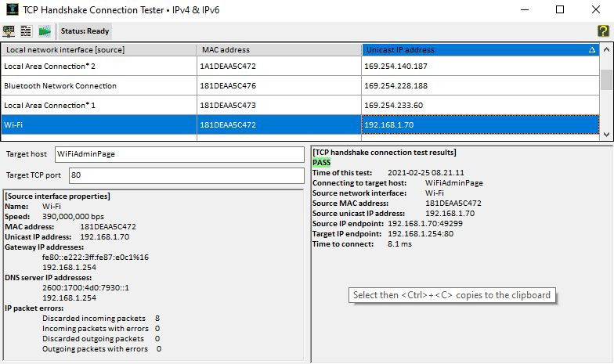
Task: Select Bluetooth Network Connection row
Action: point(300,86)
